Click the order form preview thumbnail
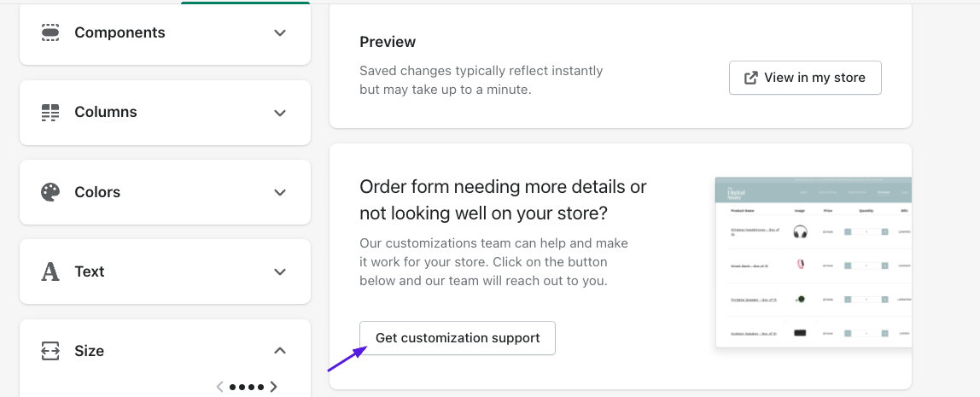 pos(814,263)
